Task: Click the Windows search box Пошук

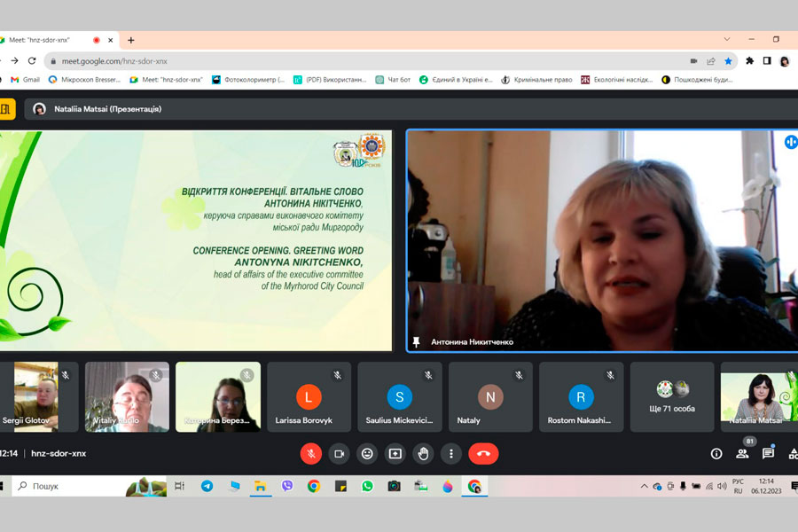Action: click(89, 486)
